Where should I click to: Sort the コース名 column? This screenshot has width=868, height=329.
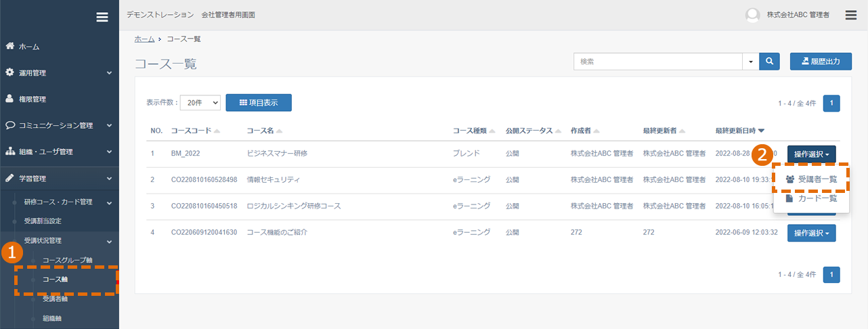coord(265,131)
